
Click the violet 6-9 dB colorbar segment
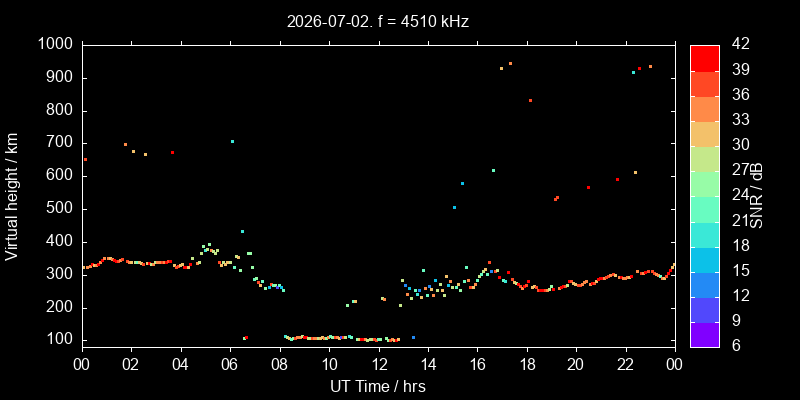pos(705,335)
